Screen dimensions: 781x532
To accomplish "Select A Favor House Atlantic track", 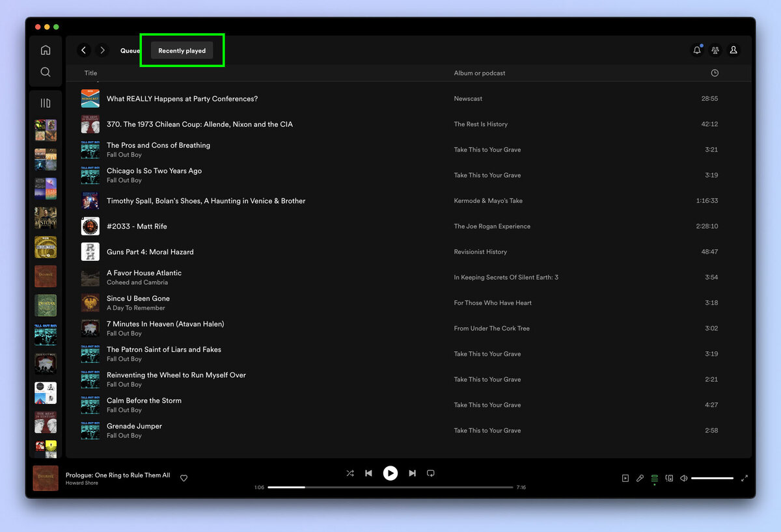I will [144, 273].
